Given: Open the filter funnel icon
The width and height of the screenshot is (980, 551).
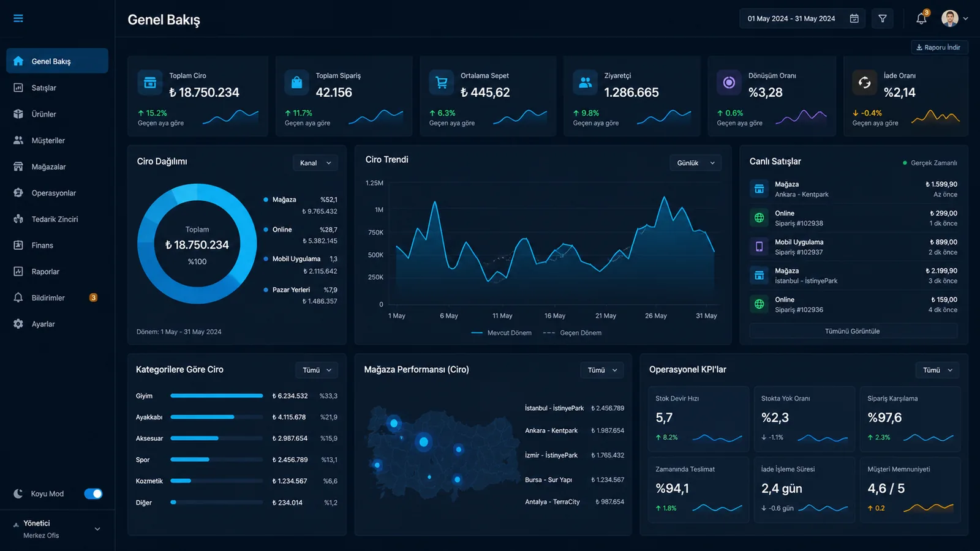Looking at the screenshot, I should tap(883, 18).
